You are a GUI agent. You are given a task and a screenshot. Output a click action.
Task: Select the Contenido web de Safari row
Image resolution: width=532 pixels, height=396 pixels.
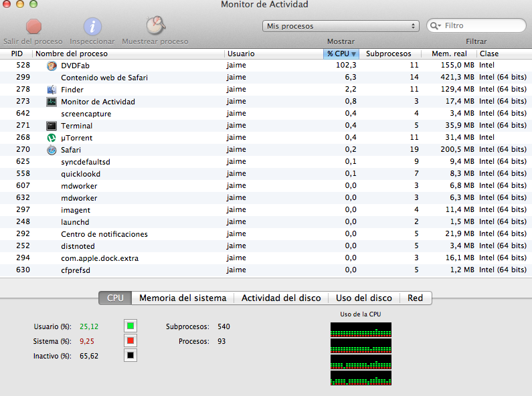pos(266,78)
